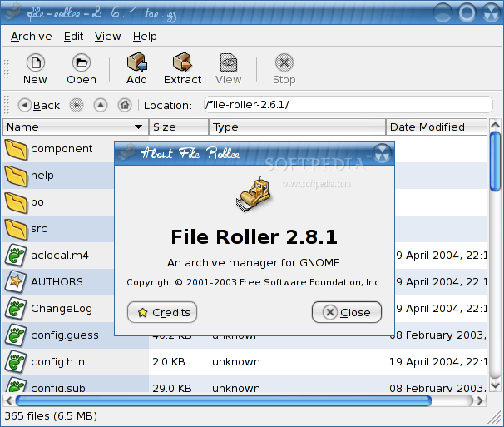Select the 'ChangeLog' file name
This screenshot has height=427, width=504.
pos(62,309)
